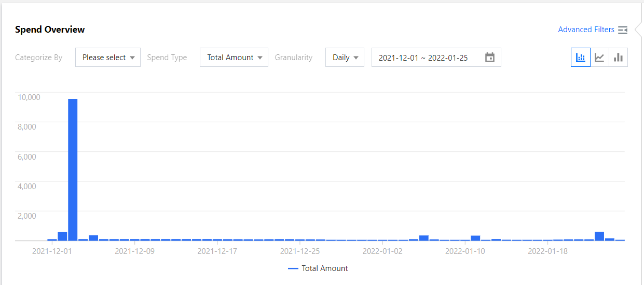Click the blue Total Amount legend swatch
Viewport: 644px width, 285px height.
click(x=293, y=268)
